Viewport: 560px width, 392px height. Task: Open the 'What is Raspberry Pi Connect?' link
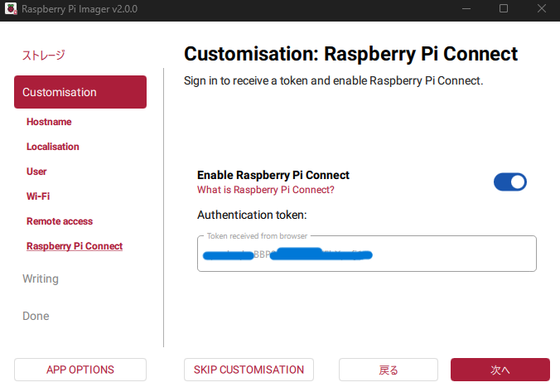[265, 190]
